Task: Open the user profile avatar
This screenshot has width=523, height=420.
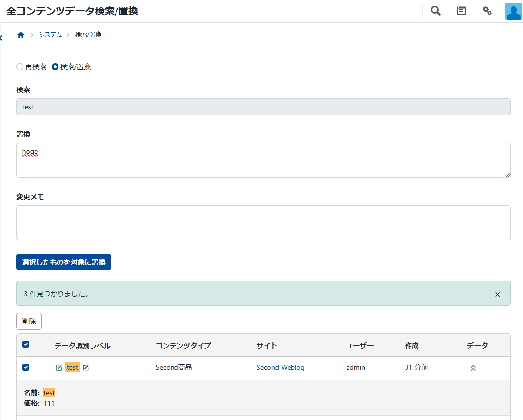Action: 513,11
